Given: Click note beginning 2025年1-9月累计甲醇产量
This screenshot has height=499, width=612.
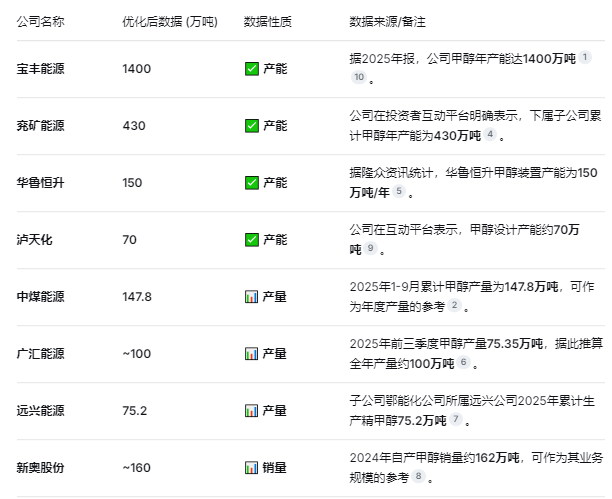Looking at the screenshot, I should 472,297.
